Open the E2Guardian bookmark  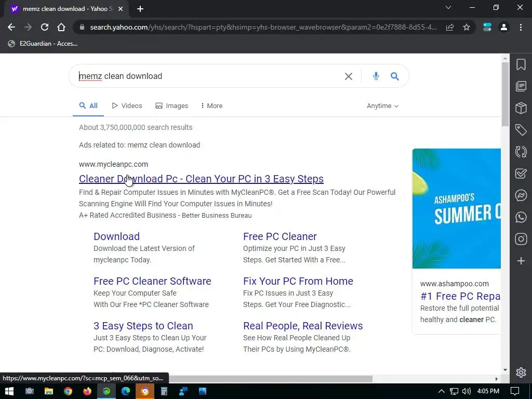43,44
